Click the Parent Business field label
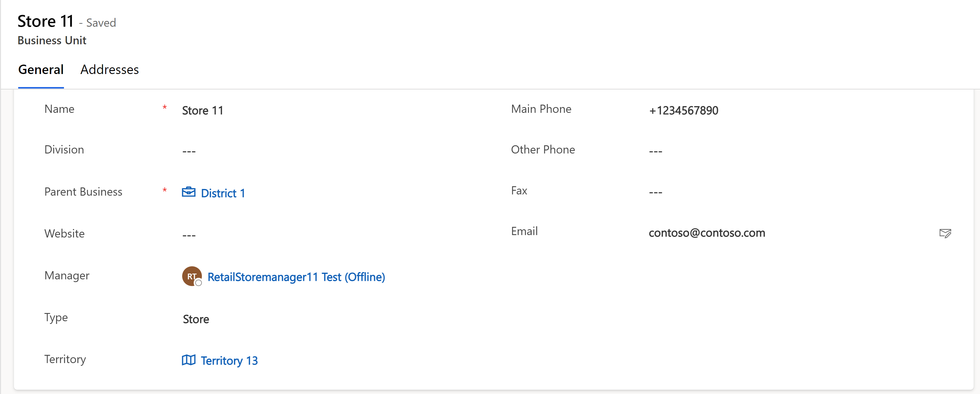 click(83, 191)
